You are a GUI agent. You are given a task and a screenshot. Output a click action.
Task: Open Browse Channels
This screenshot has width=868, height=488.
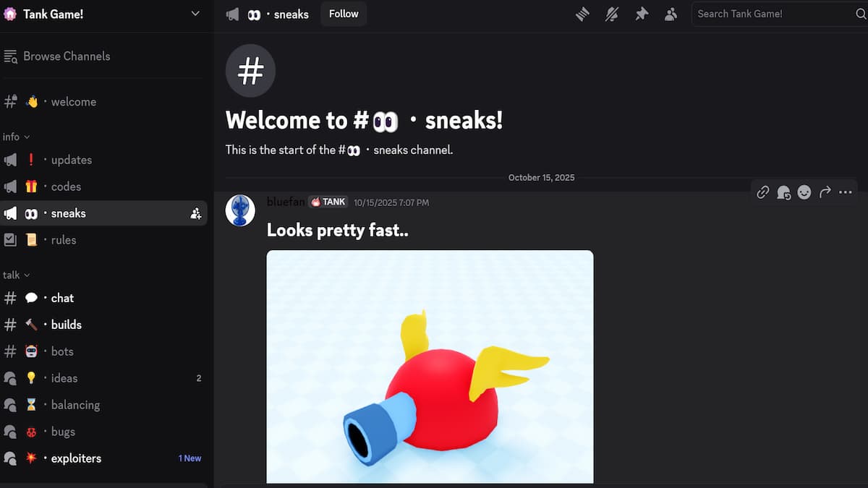[65, 56]
